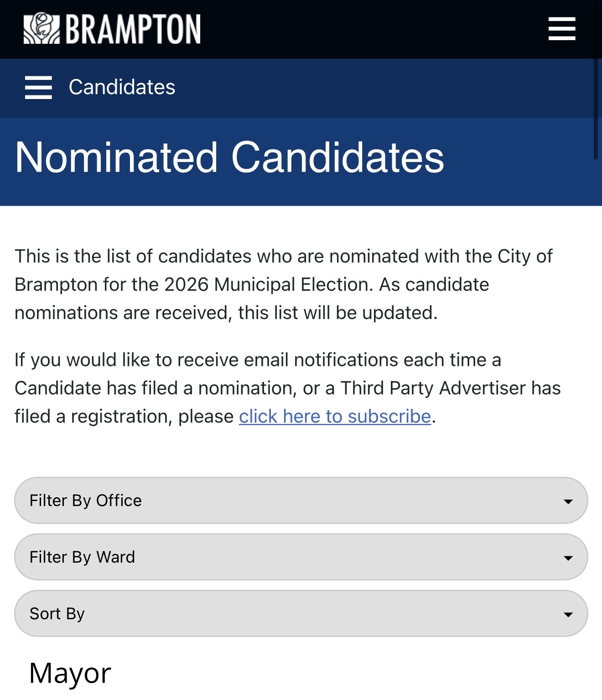Click the BRAMPTON wordmark logo
602x700 pixels.
click(x=133, y=29)
